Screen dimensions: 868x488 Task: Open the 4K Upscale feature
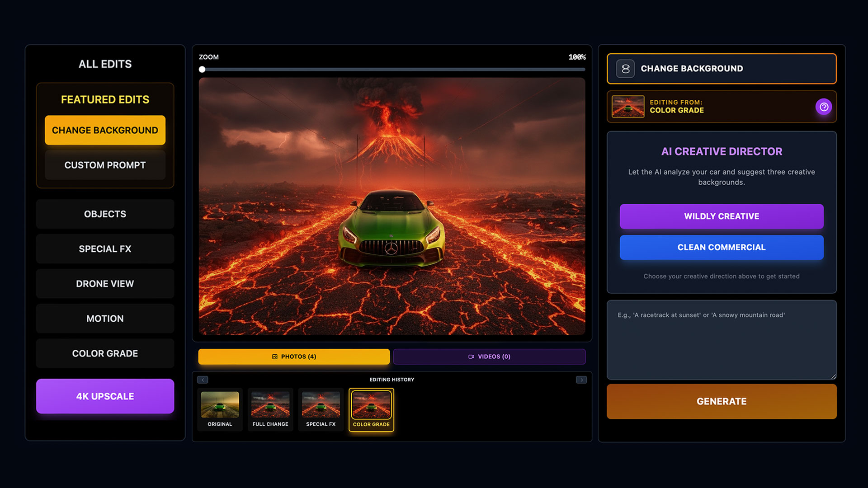click(104, 396)
